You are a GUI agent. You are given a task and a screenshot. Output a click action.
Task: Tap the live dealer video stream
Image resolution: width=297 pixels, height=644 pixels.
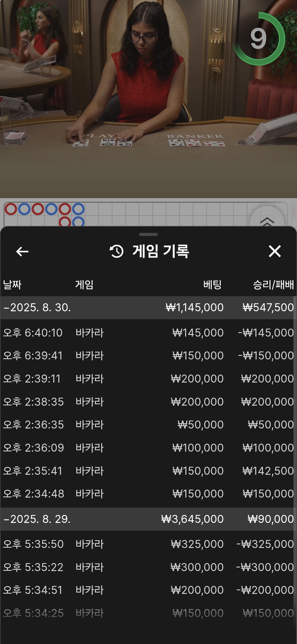point(148,99)
